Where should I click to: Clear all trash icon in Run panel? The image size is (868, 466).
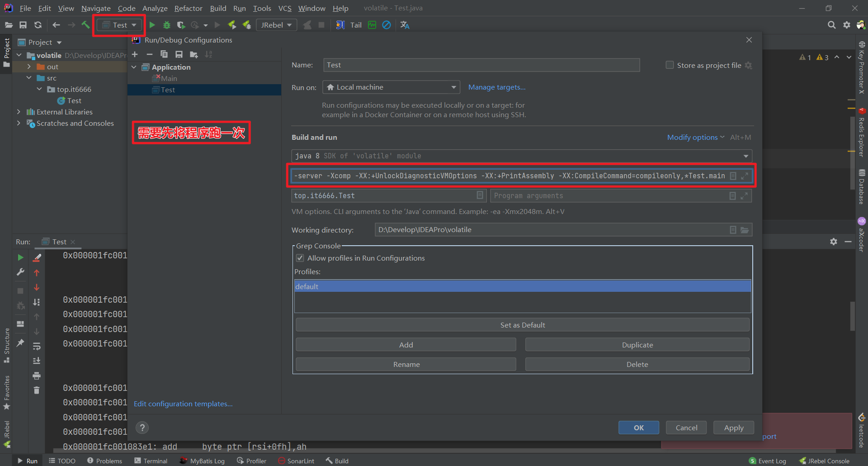[x=37, y=390]
